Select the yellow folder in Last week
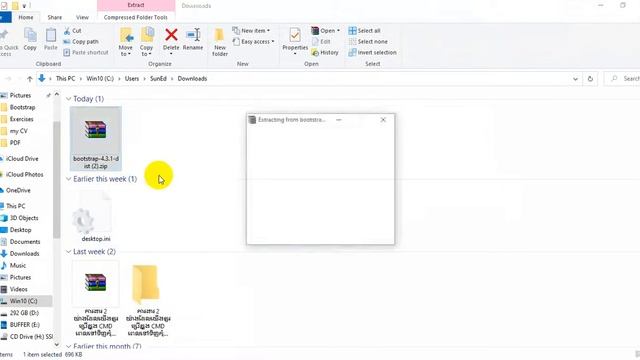This screenshot has width=640, height=360. click(148, 300)
